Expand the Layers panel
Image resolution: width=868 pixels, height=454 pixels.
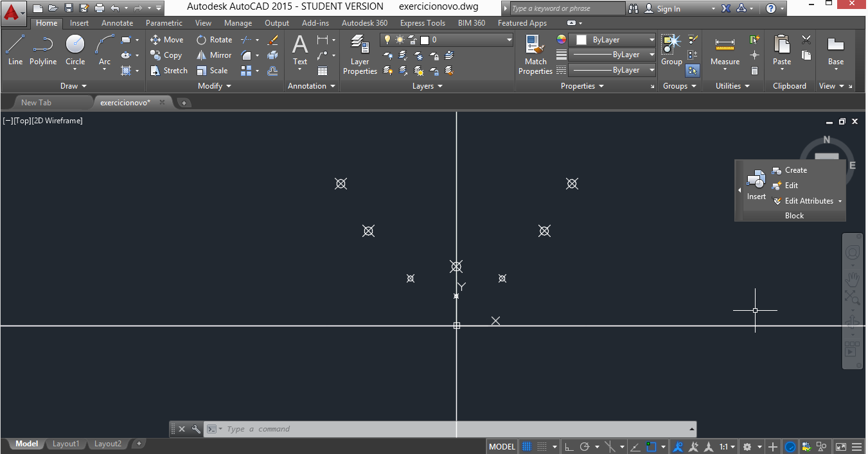click(x=427, y=86)
